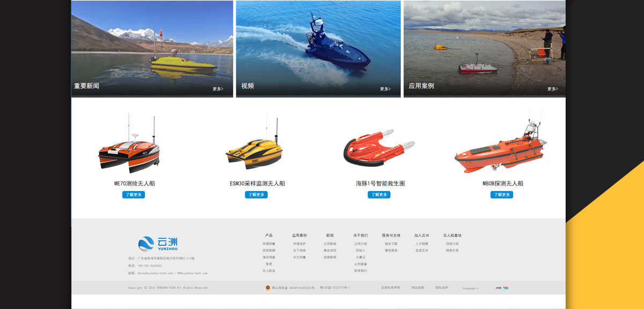Open the 产品 footer menu heading
This screenshot has width=644, height=309.
coord(269,236)
